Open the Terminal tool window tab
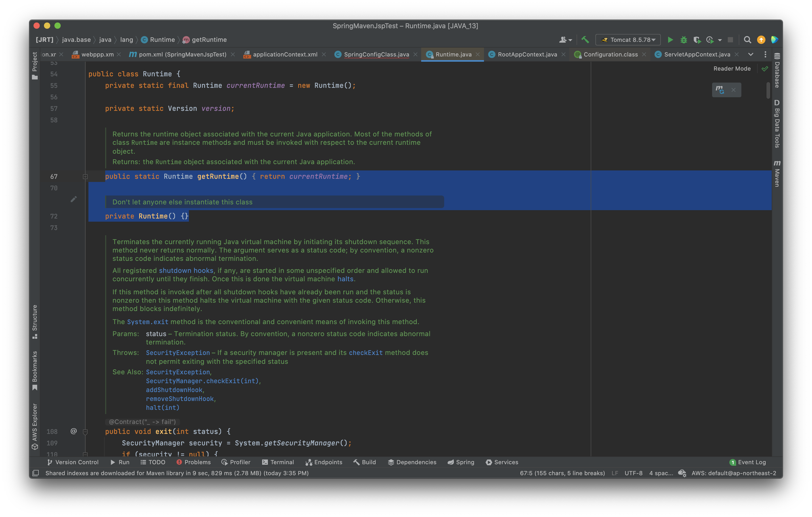Image resolution: width=812 pixels, height=517 pixels. click(278, 462)
